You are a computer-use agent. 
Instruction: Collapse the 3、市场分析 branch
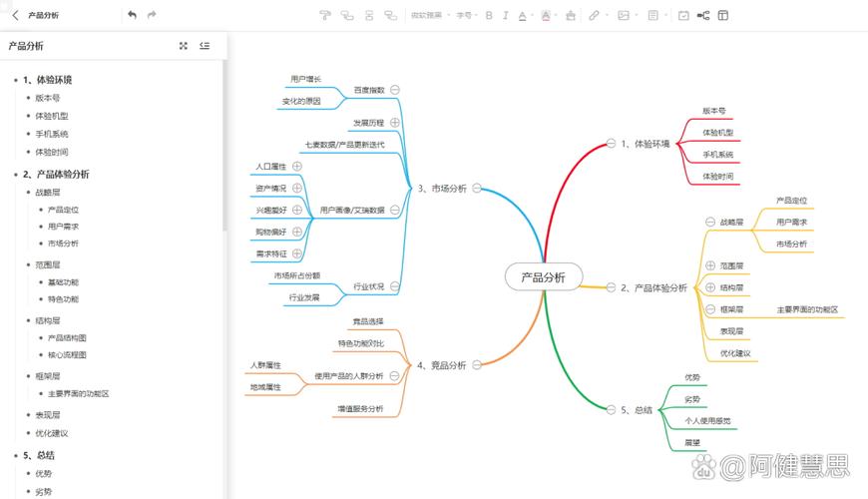point(477,188)
